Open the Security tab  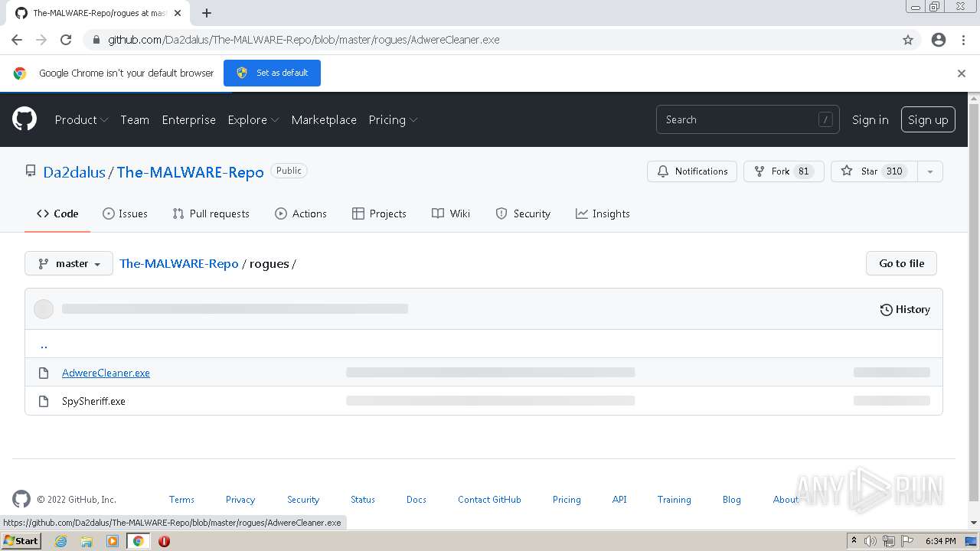pyautogui.click(x=523, y=214)
